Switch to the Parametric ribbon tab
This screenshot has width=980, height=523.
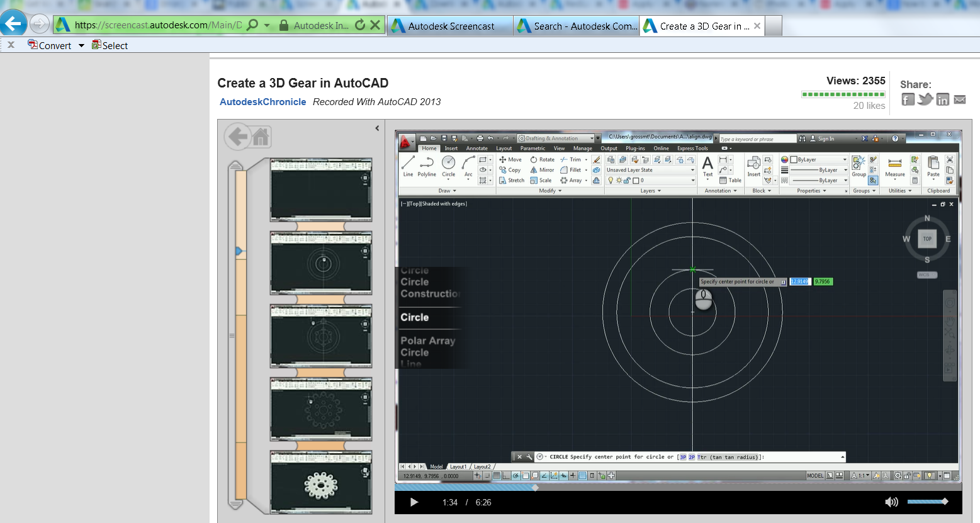(x=532, y=148)
